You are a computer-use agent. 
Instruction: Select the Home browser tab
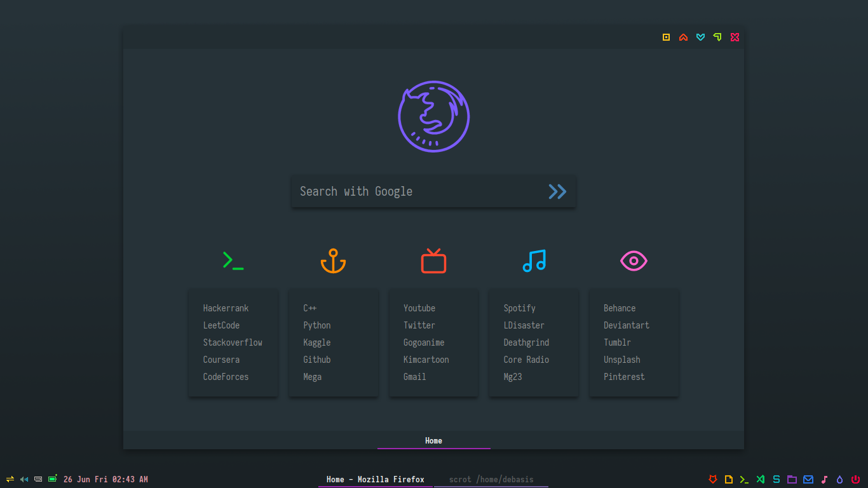point(433,440)
